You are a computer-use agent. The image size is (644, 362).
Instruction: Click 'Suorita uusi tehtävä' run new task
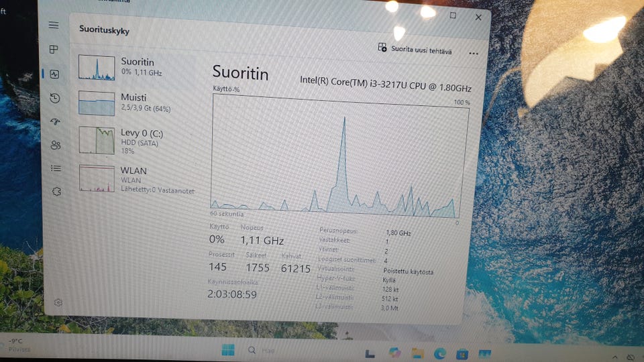[415, 49]
